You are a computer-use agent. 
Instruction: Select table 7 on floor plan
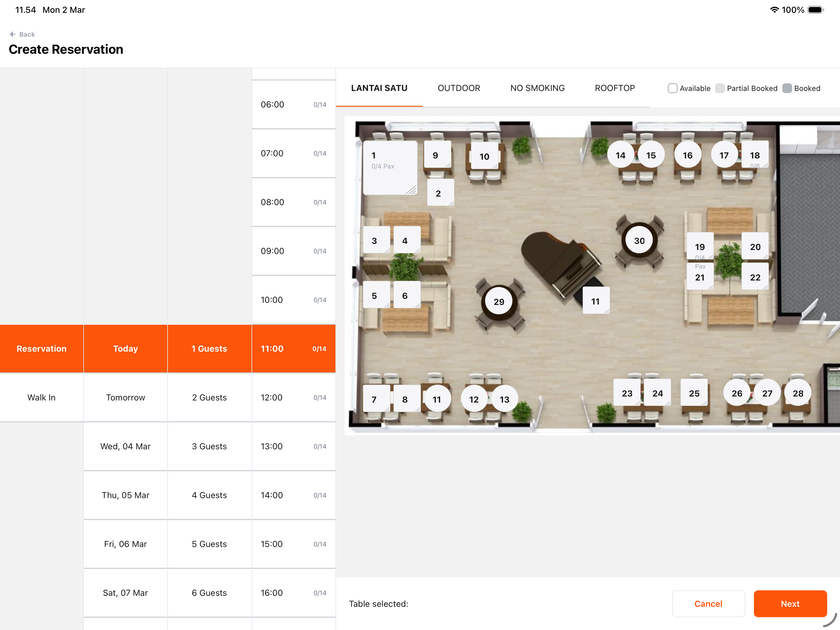(376, 398)
